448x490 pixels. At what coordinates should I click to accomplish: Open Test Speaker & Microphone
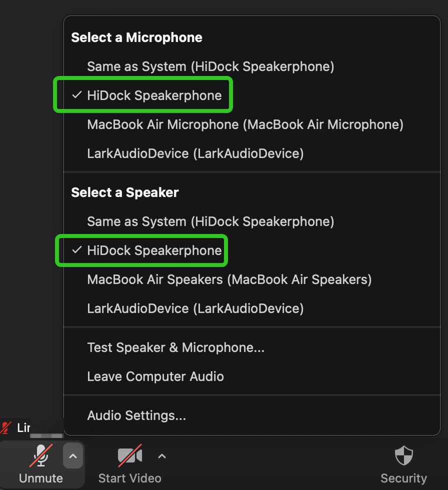point(175,347)
